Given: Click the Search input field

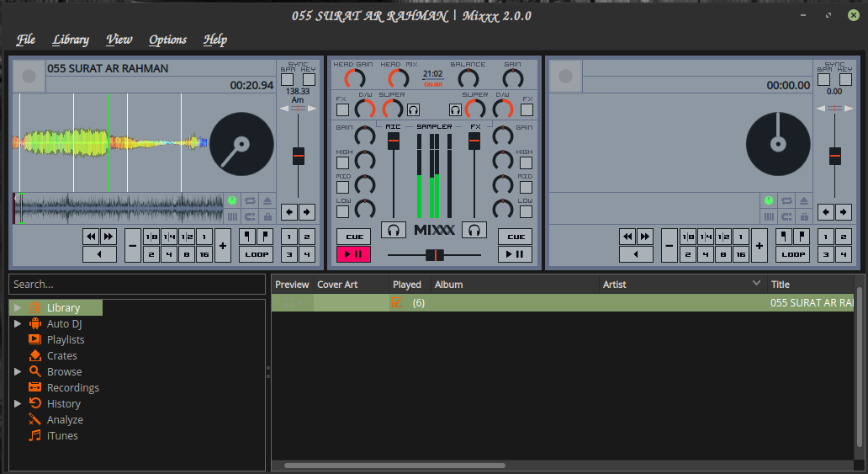Looking at the screenshot, I should (x=137, y=285).
